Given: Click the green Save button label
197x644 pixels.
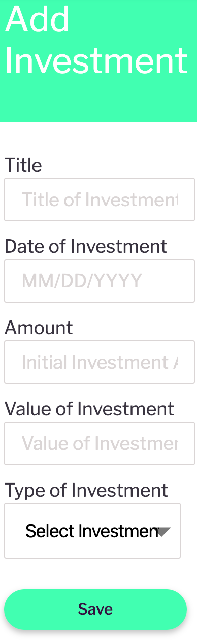Looking at the screenshot, I should coord(95,609).
